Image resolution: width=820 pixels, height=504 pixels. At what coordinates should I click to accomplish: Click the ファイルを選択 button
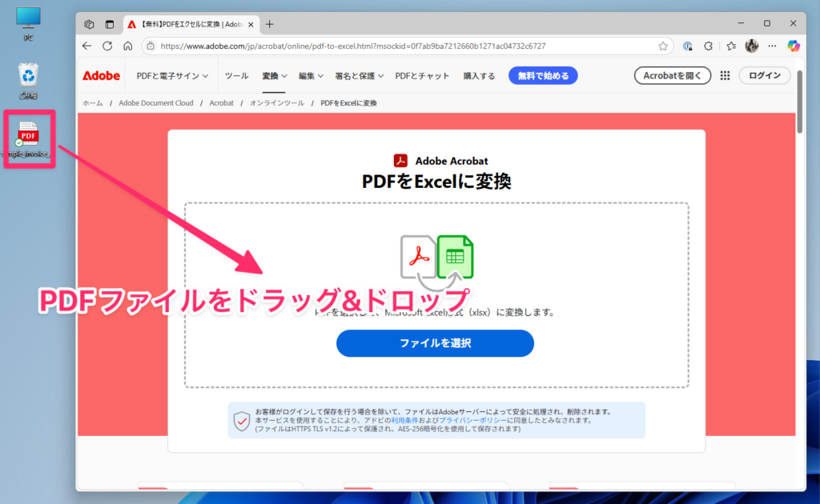(435, 343)
